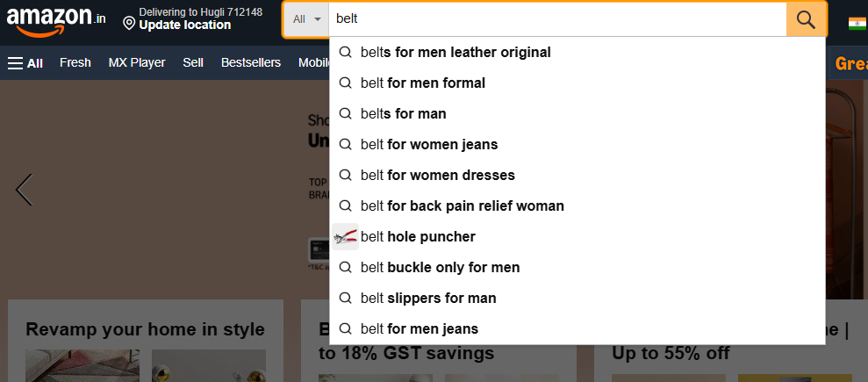Open the Amazon.in home logo
This screenshot has width=868, height=382.
coord(56,19)
